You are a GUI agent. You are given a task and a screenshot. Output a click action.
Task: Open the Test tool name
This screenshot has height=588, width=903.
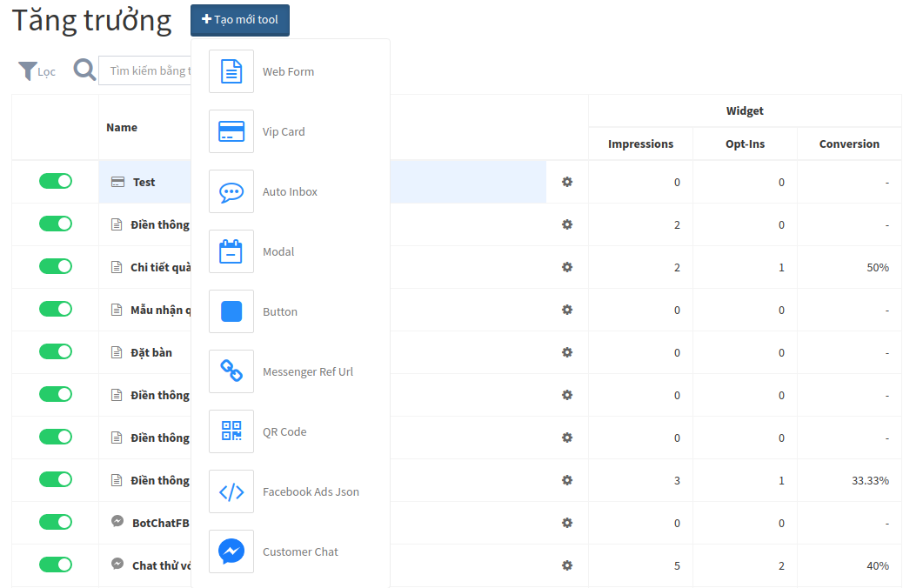pyautogui.click(x=144, y=182)
